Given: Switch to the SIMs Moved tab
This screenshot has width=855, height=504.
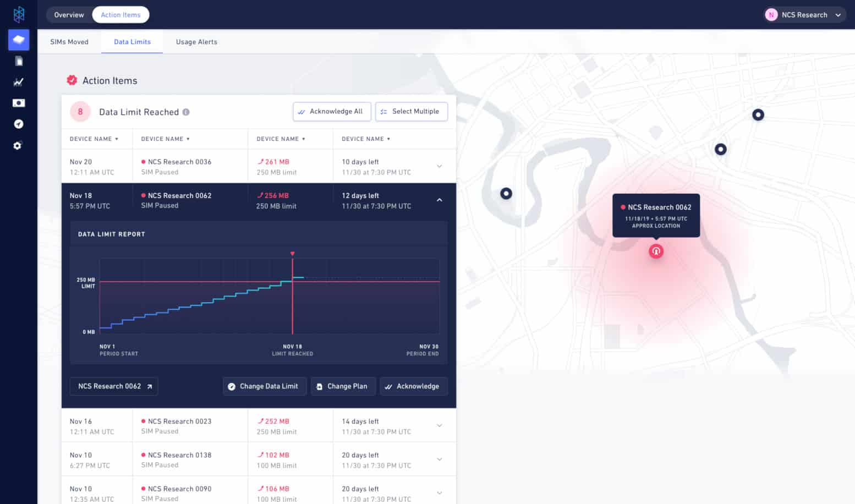Looking at the screenshot, I should coord(69,42).
